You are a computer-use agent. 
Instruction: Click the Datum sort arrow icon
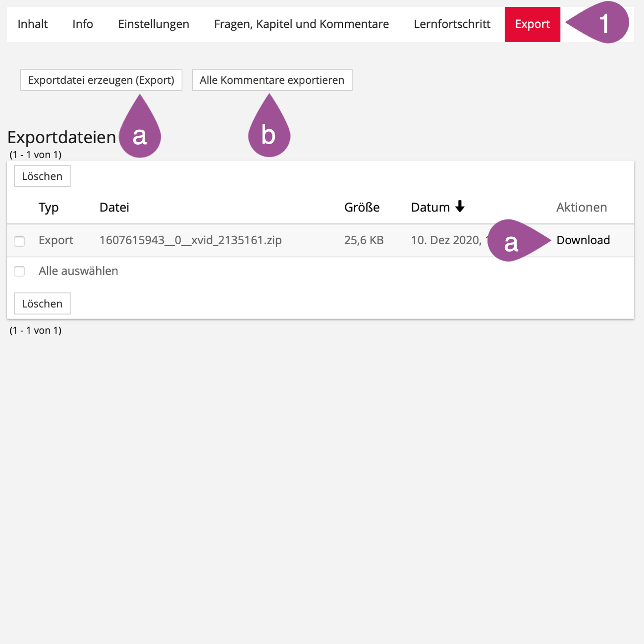coord(460,207)
